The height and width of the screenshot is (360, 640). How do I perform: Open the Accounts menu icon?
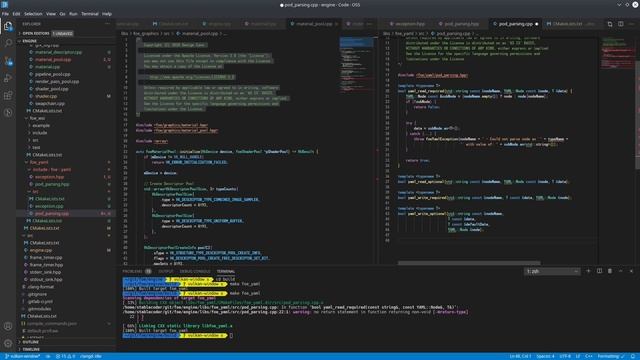(8, 326)
